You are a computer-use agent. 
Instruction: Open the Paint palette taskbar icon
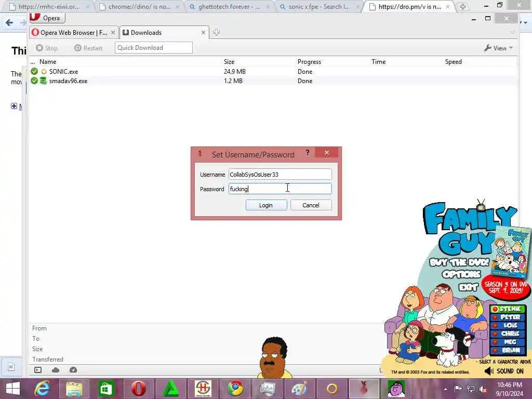pos(299,389)
